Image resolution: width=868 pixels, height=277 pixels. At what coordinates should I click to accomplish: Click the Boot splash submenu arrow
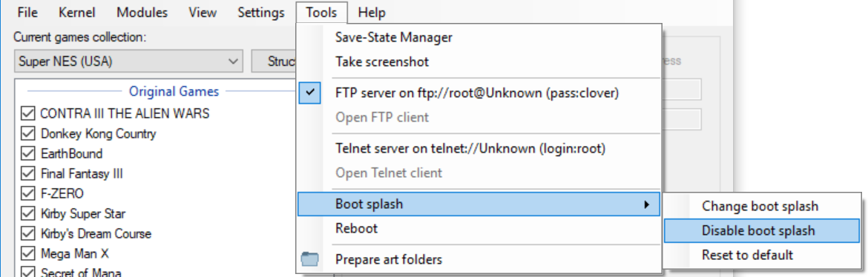coord(646,204)
